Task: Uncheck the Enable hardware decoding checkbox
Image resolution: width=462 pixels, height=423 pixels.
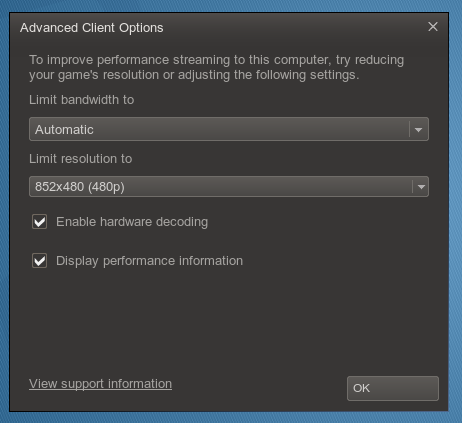Action: (39, 222)
